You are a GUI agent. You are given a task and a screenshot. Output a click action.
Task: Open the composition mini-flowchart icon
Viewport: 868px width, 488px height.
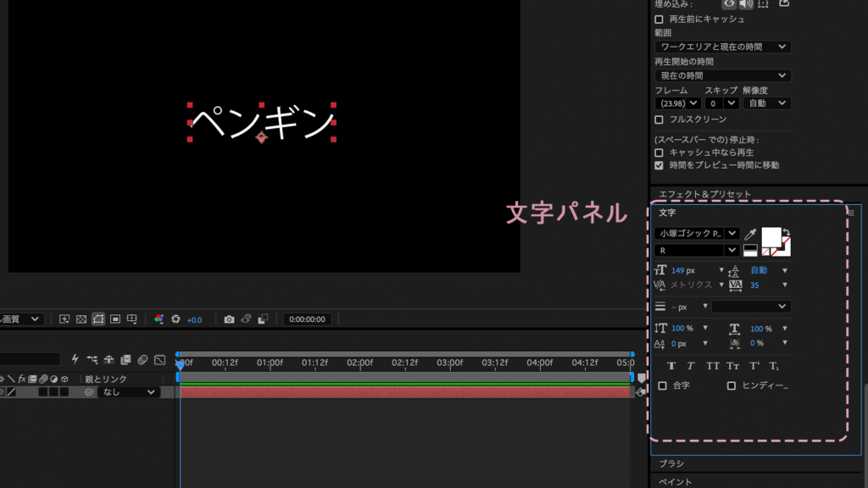[92, 359]
